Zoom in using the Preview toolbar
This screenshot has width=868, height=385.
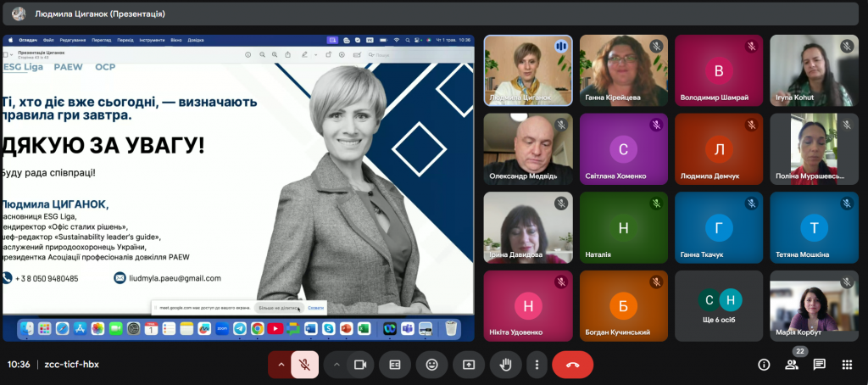point(275,54)
